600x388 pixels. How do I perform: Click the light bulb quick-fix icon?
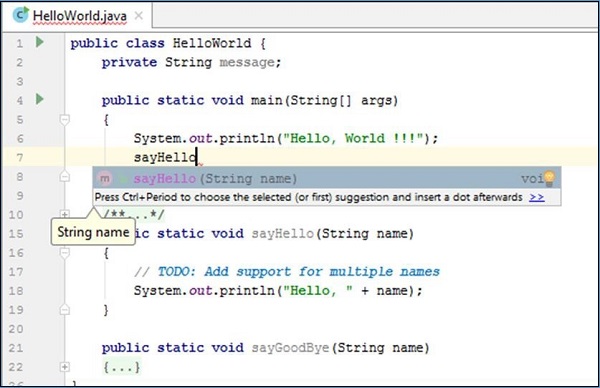pos(549,178)
